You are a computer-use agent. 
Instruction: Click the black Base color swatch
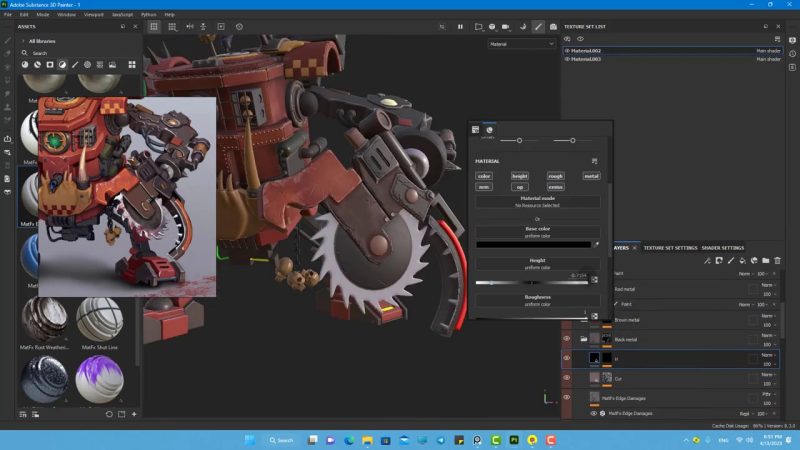click(x=532, y=243)
